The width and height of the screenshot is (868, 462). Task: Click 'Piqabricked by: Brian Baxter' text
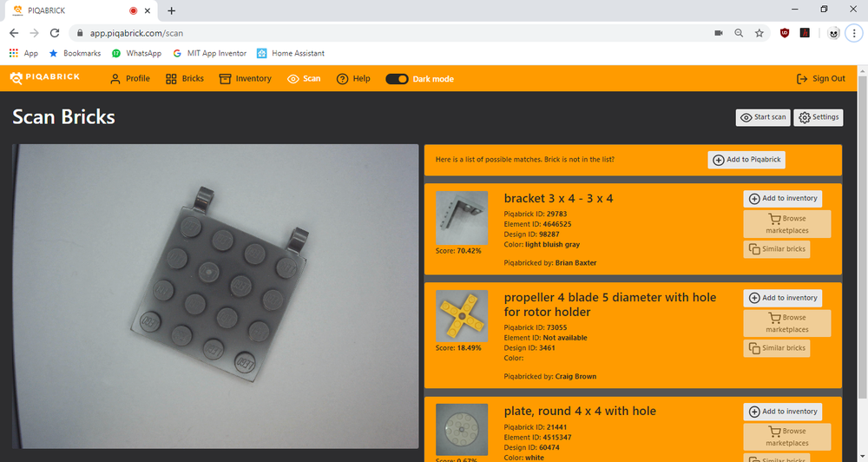(x=550, y=263)
